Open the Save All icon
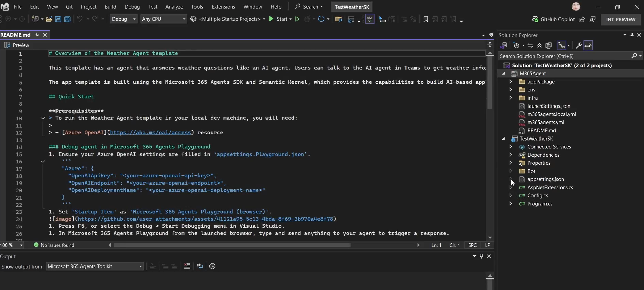Image resolution: width=644 pixels, height=290 pixels. 67,19
